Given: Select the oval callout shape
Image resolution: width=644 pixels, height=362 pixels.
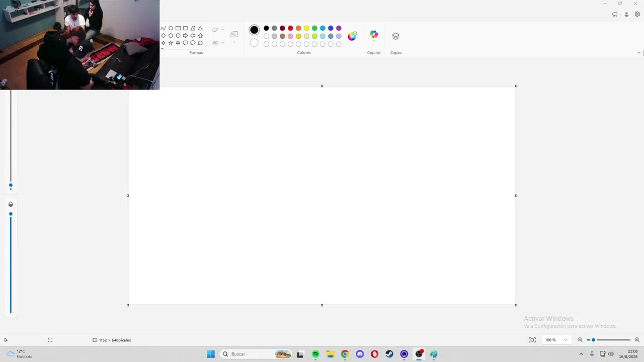Looking at the screenshot, I should point(193,43).
